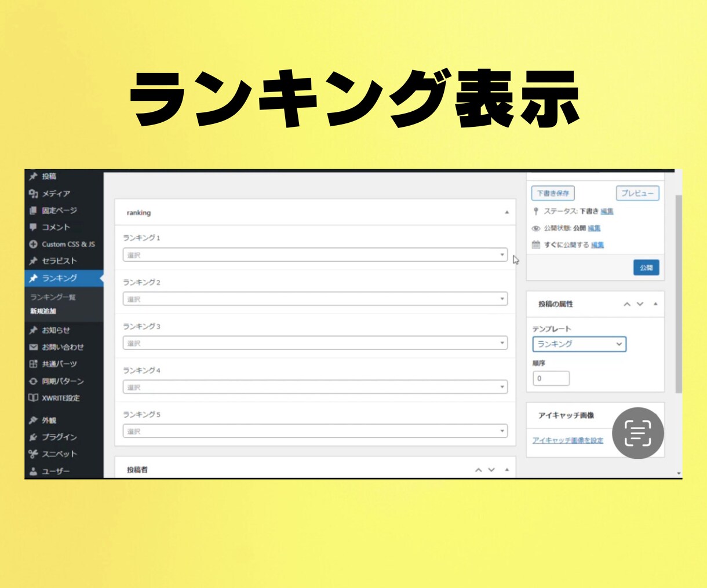This screenshot has height=588, width=707.
Task: Open the ランキング1 select dropdown
Action: (x=315, y=255)
